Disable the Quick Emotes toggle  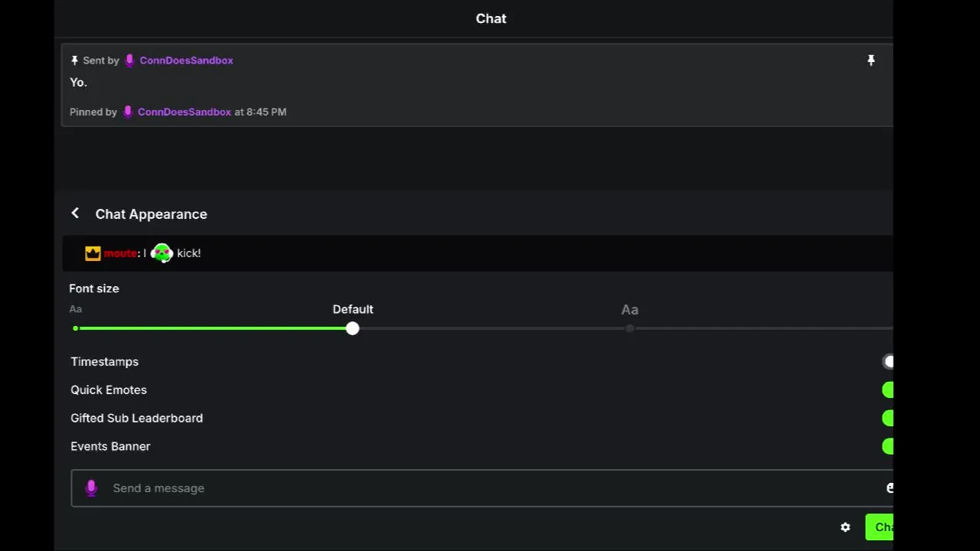tap(888, 390)
